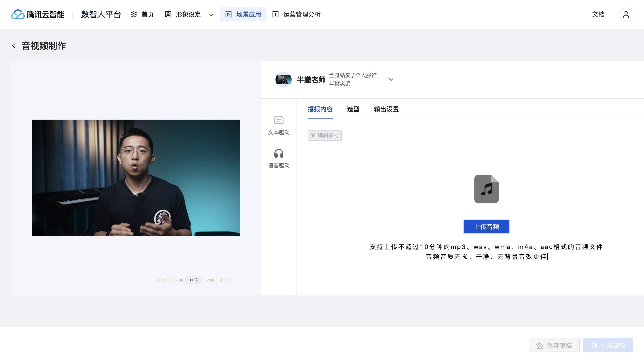644x363 pixels.
Task: Choose the 0.75倍 speed option
Action: [178, 280]
